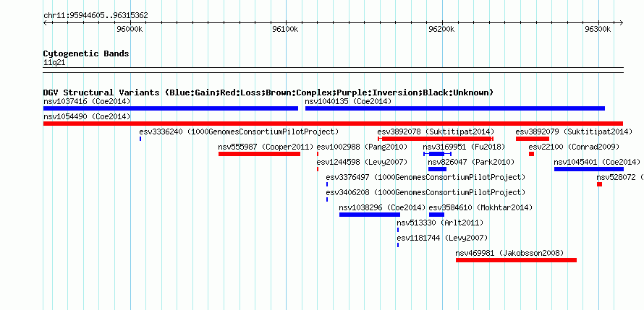Click the esv22100 (Conrad2009) label
Image resolution: width=644 pixels, height=310 pixels.
(574, 147)
